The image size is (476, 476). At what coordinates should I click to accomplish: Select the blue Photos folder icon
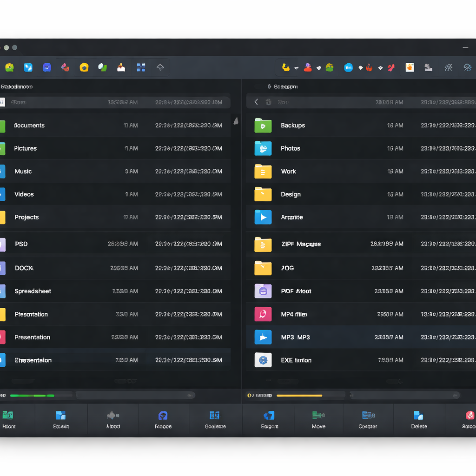pos(263,148)
